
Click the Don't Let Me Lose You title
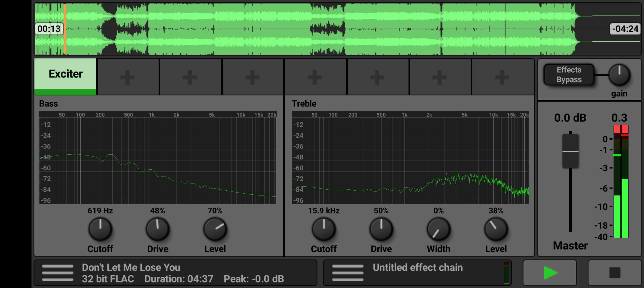coord(131,267)
